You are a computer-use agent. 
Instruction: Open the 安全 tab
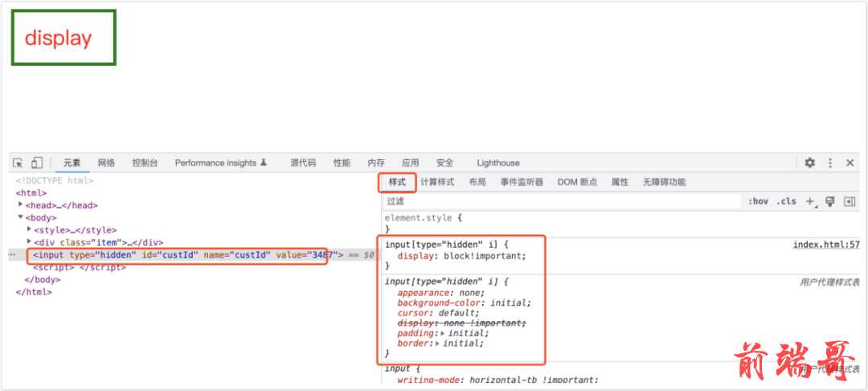point(444,163)
